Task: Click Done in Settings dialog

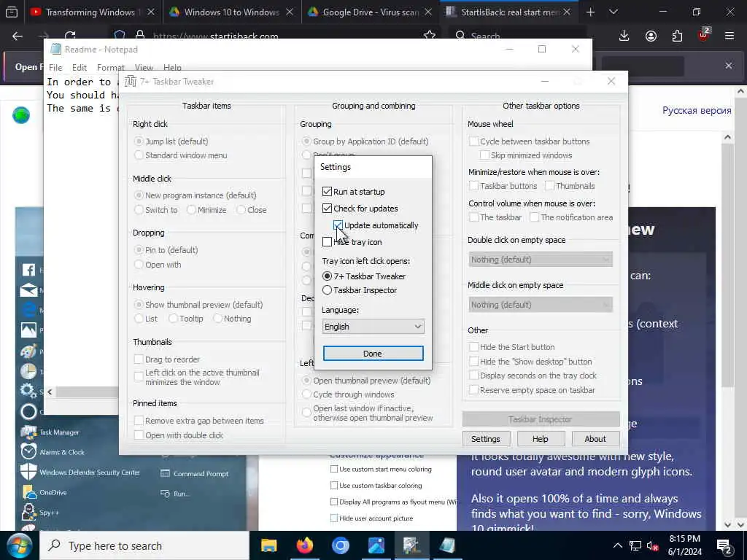Action: tap(373, 354)
